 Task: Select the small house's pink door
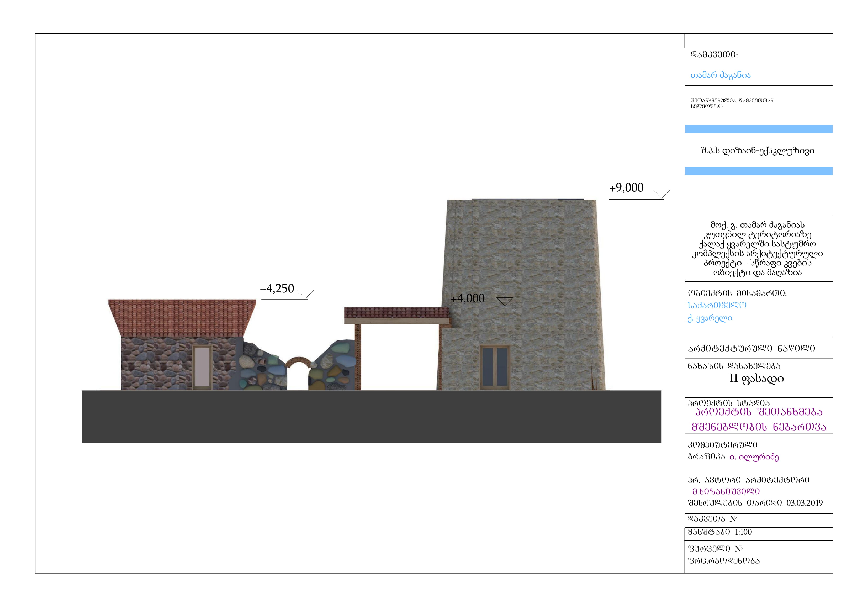[202, 367]
